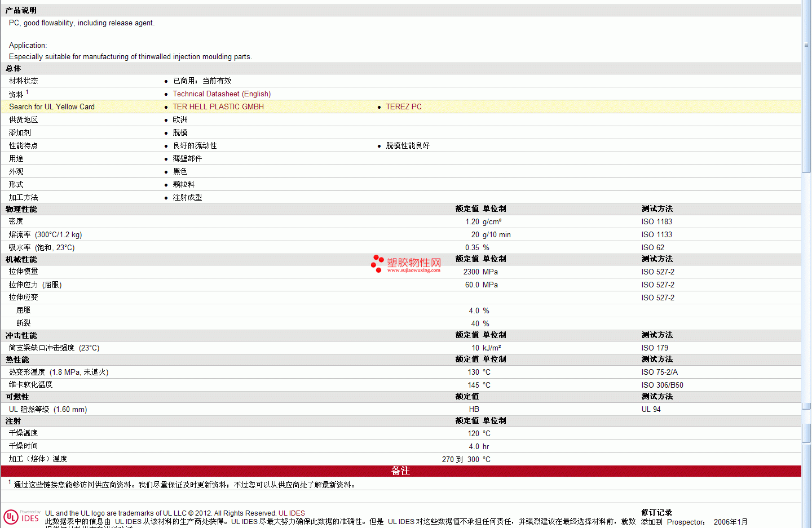Click the '密度' property label
Image resolution: width=812 pixels, height=528 pixels.
(x=16, y=221)
